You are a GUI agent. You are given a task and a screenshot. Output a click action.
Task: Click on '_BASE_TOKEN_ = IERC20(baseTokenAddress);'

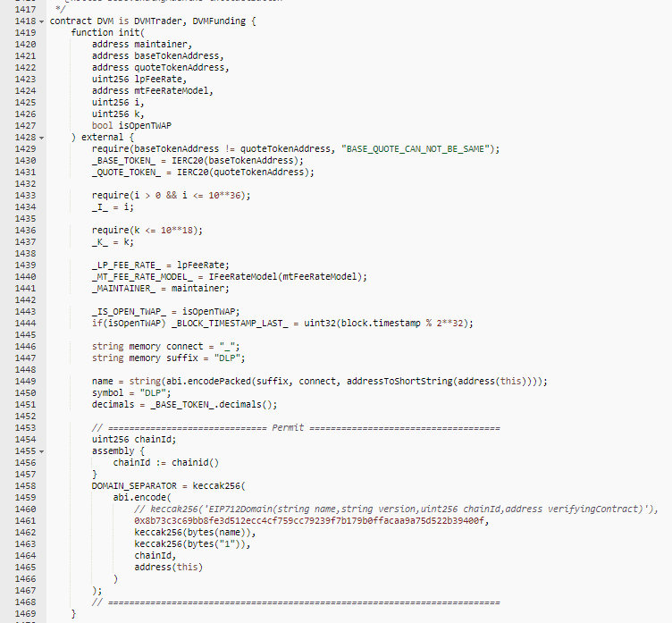[197, 160]
